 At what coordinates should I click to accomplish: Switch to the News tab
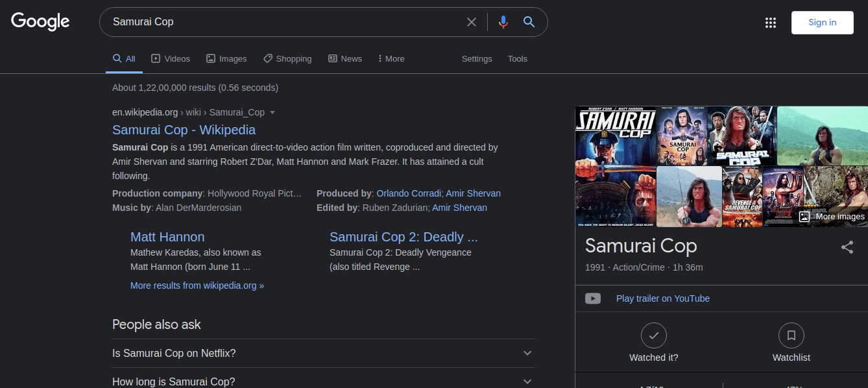click(x=345, y=58)
